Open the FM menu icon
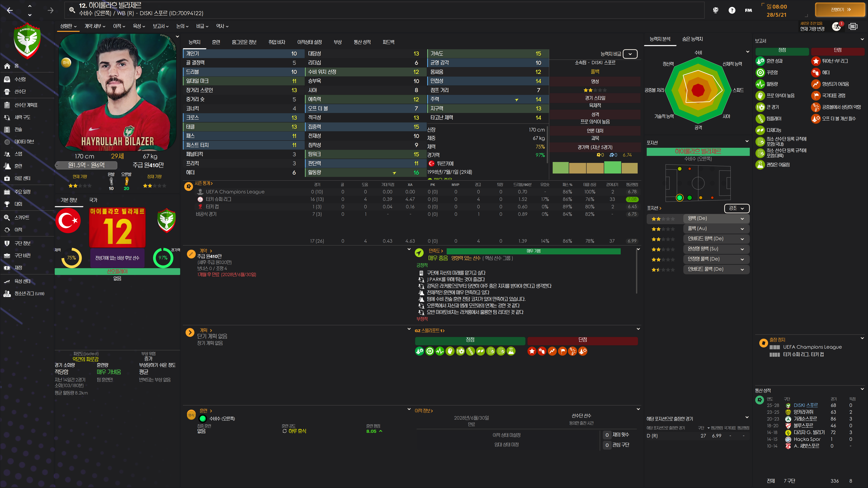 748,10
